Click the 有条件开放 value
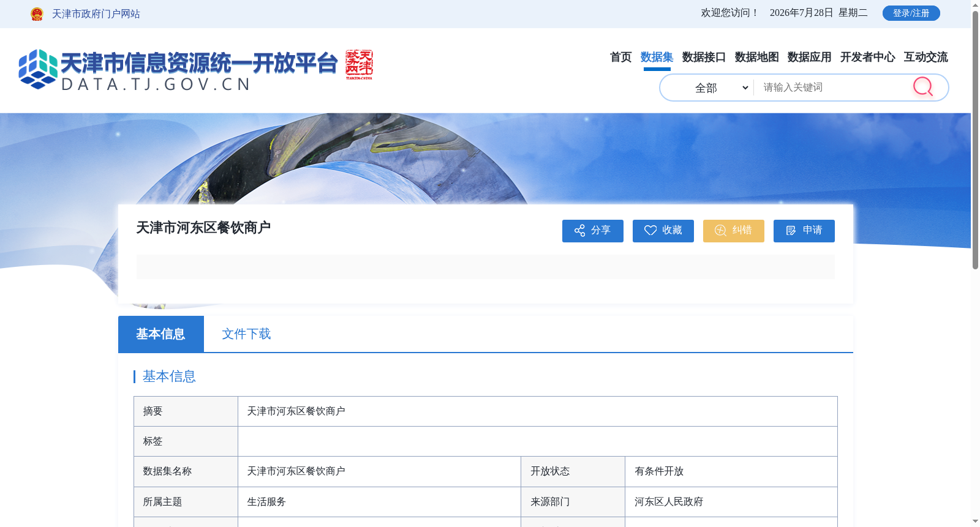The height and width of the screenshot is (527, 980). (659, 471)
